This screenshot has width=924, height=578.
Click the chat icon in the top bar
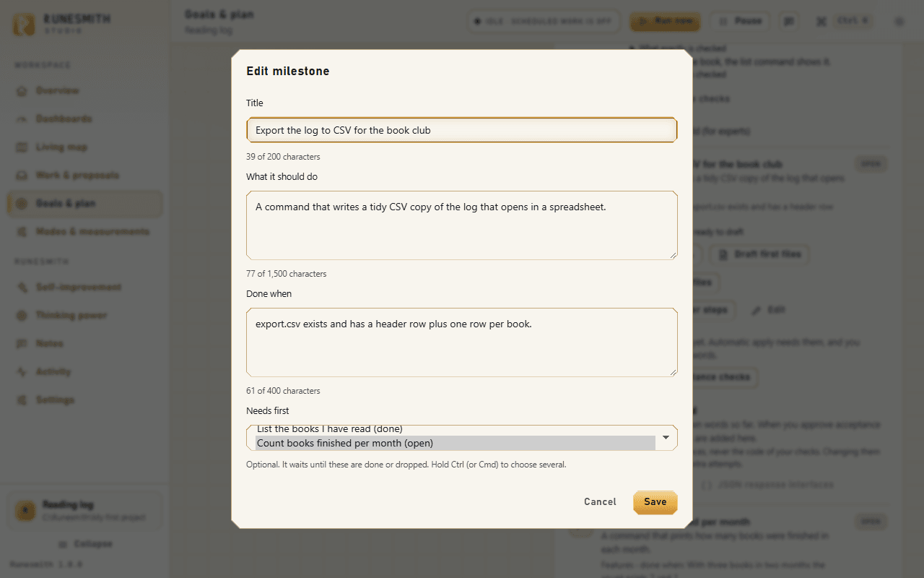789,22
